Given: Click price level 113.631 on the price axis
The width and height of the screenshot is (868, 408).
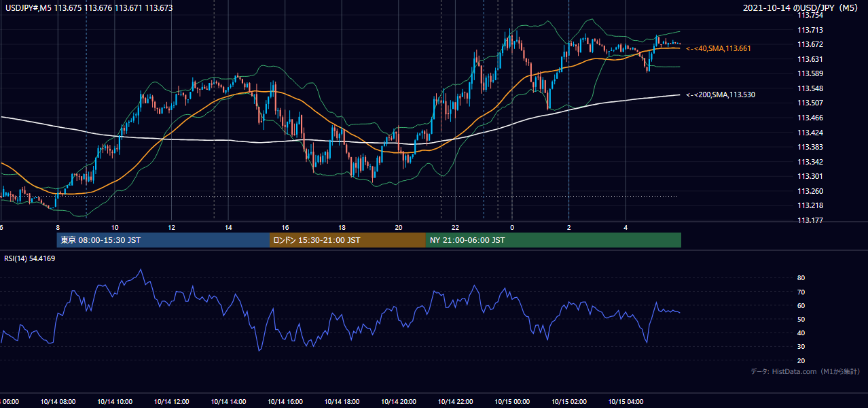Looking at the screenshot, I should click(x=810, y=59).
